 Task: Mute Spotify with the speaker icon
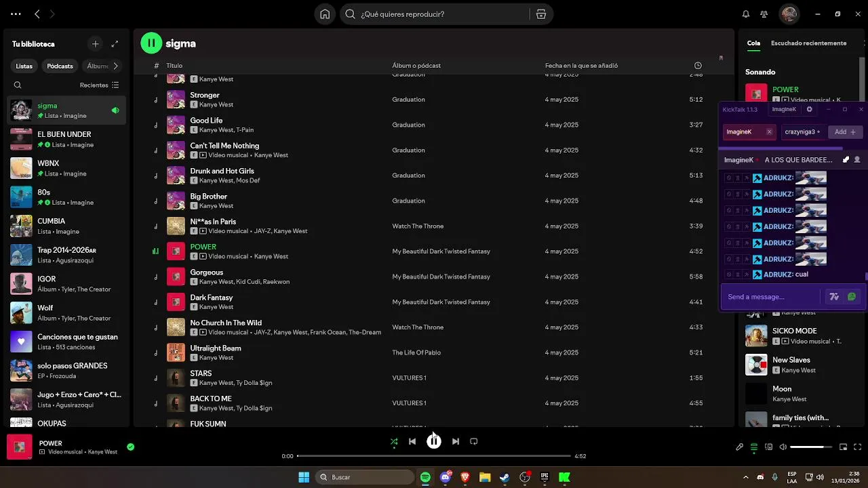pos(783,447)
